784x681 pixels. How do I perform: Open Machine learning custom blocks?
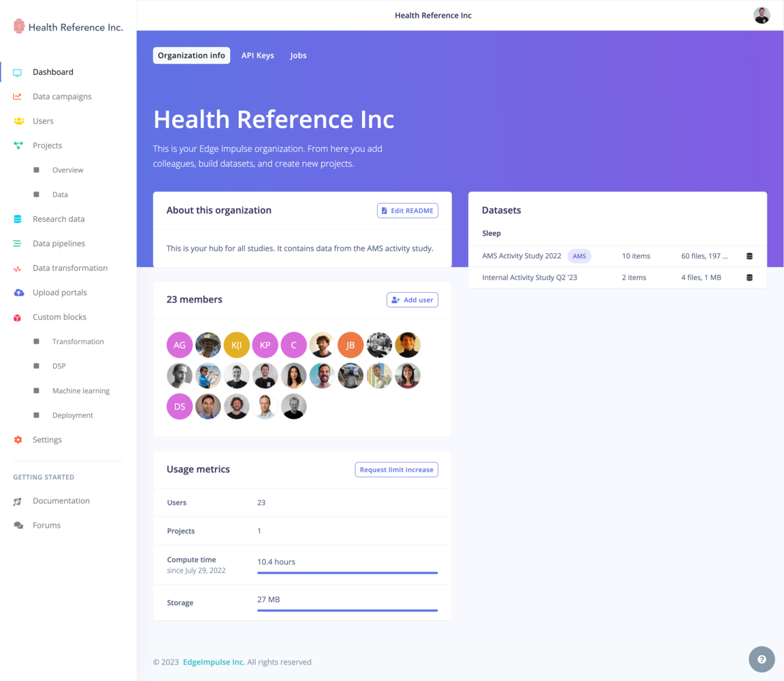pos(80,391)
